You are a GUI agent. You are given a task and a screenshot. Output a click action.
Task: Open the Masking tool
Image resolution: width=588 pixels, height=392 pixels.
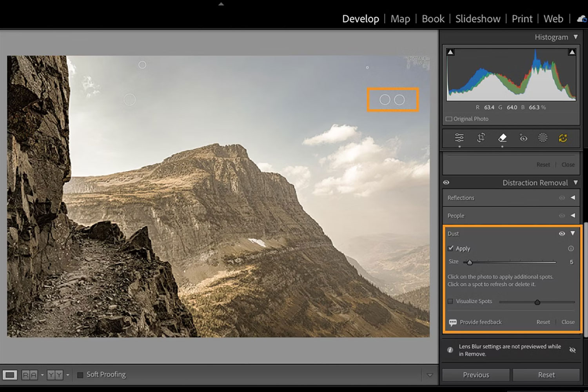coord(543,138)
